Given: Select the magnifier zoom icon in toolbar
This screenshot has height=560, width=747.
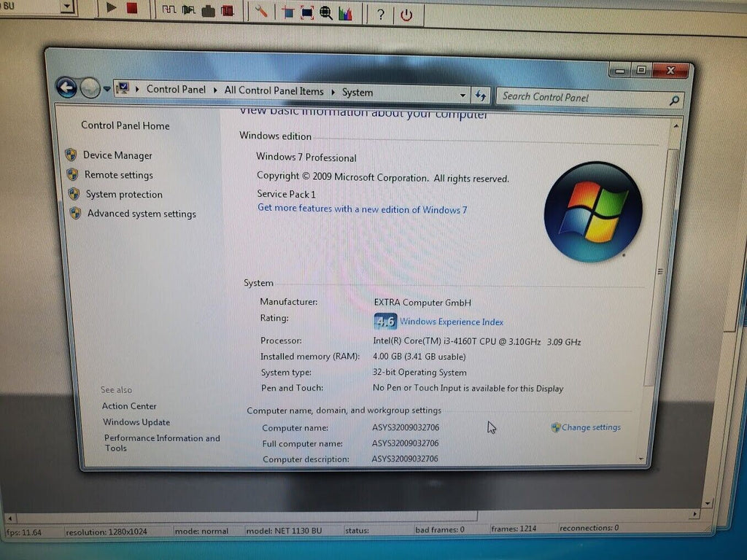Looking at the screenshot, I should pos(326,13).
